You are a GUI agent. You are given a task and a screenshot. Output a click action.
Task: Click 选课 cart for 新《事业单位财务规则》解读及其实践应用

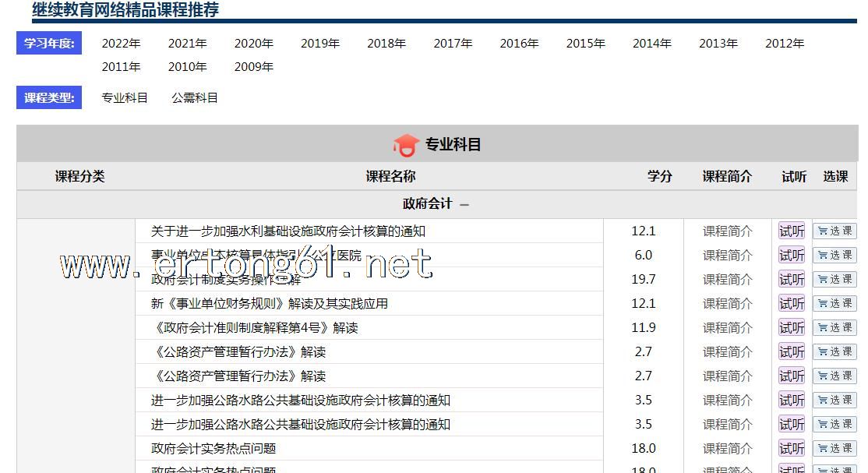point(834,304)
